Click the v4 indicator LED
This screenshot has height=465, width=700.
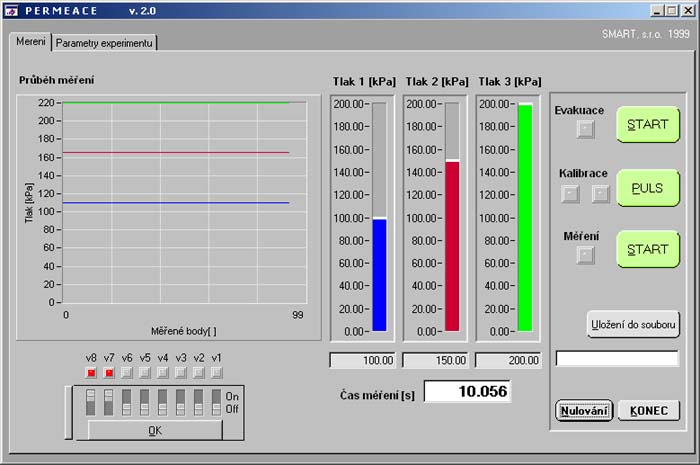click(163, 373)
